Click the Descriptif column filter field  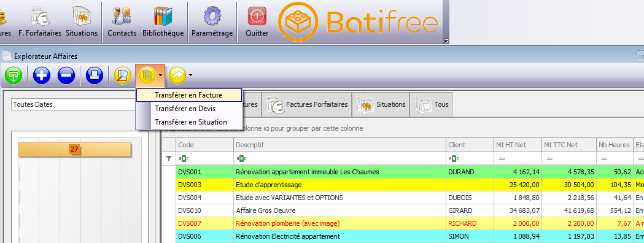[x=339, y=158]
